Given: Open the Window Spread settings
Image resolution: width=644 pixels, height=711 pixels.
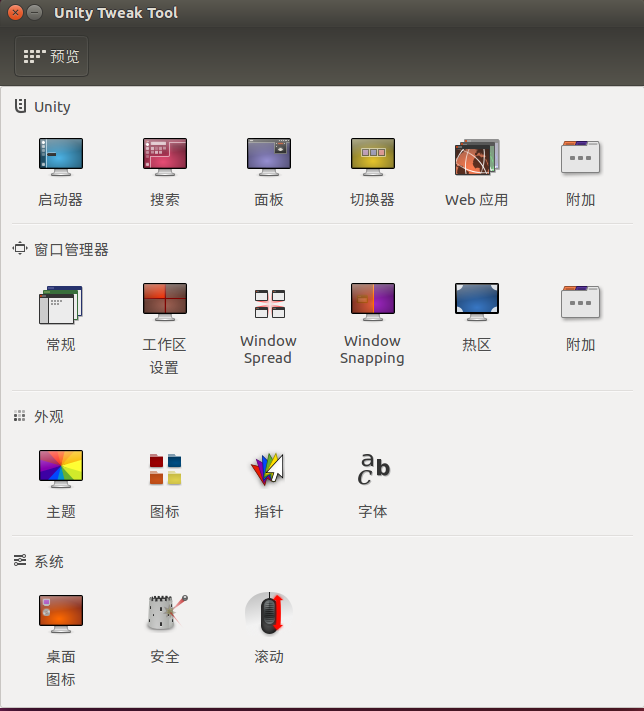Looking at the screenshot, I should click(x=269, y=303).
